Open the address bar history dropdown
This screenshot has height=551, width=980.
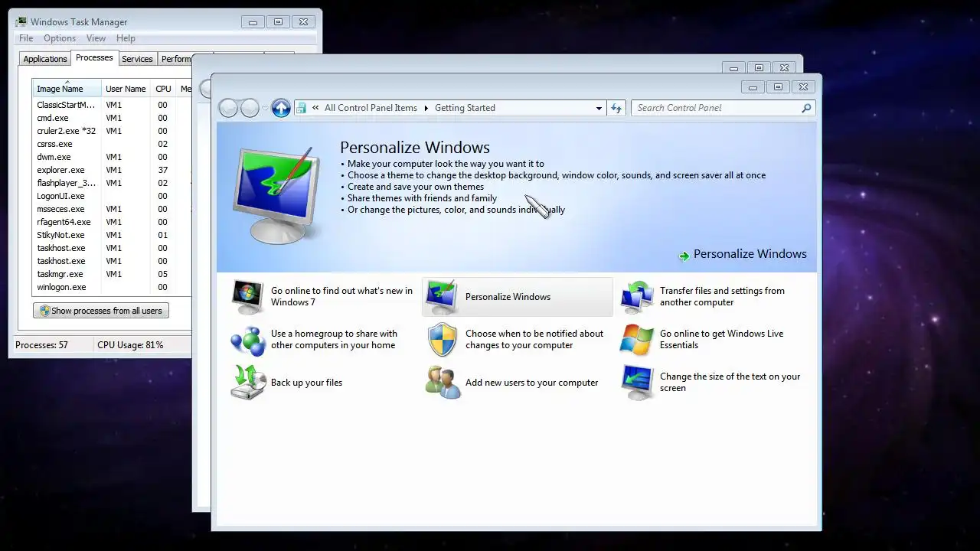[x=599, y=109]
